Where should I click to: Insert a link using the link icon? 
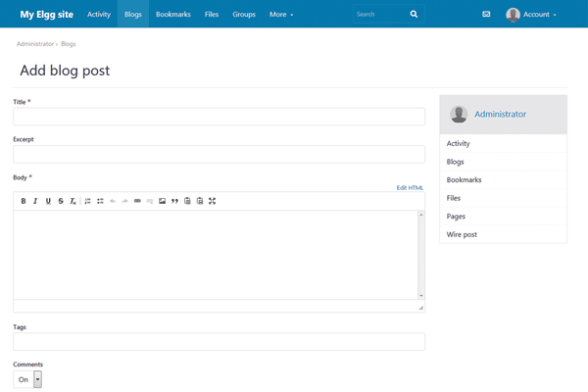[x=137, y=201]
